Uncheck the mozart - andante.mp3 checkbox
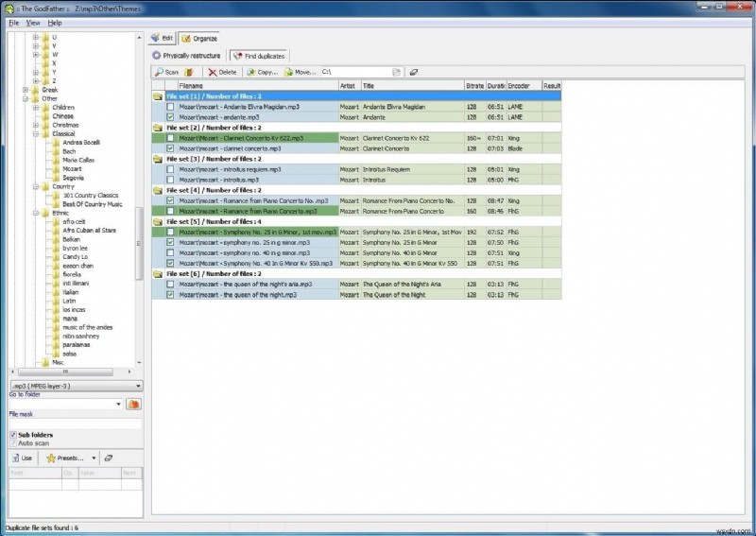The height and width of the screenshot is (536, 756). pyautogui.click(x=170, y=117)
